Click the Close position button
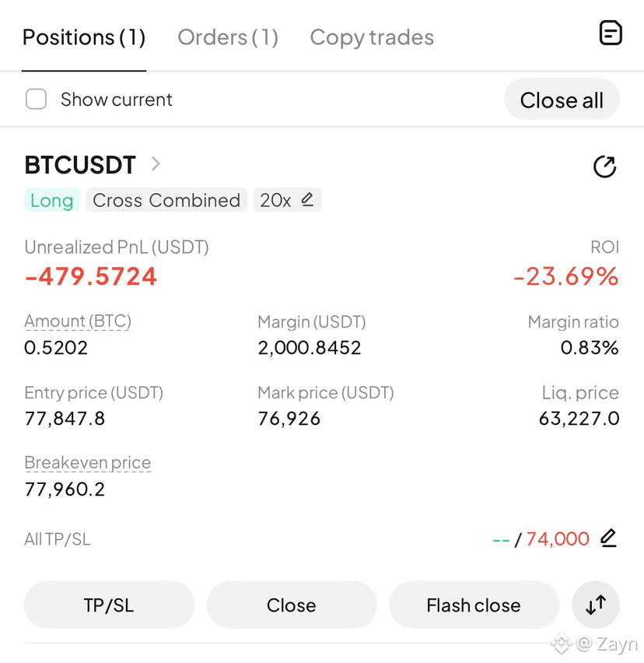This screenshot has width=644, height=663. tap(291, 605)
